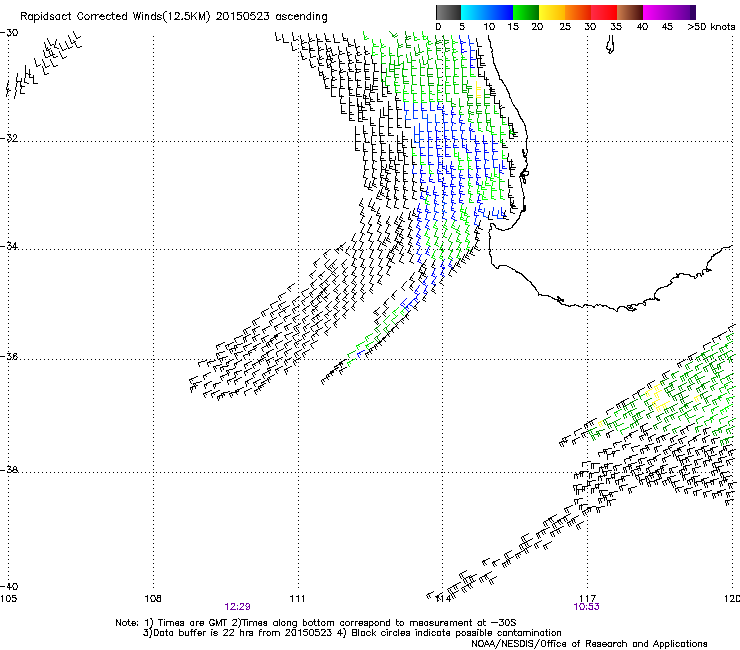This screenshot has width=740, height=650.
Task: Choose the green 15–20 knots legend segment
Action: point(526,12)
